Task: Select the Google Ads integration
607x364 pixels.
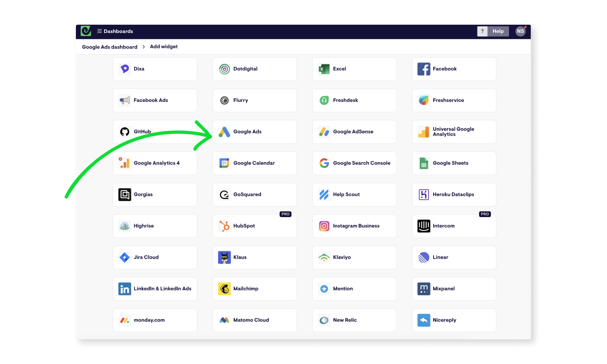Action: (255, 132)
